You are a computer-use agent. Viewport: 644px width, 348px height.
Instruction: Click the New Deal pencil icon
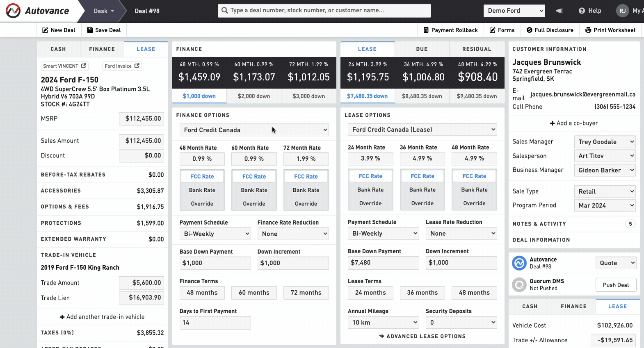point(45,30)
